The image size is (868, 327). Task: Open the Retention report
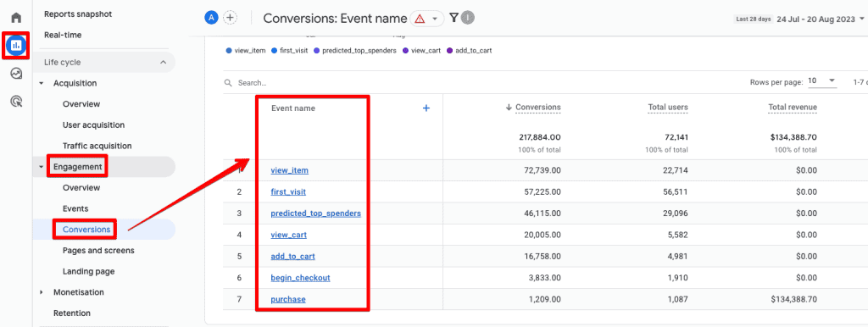(x=72, y=313)
